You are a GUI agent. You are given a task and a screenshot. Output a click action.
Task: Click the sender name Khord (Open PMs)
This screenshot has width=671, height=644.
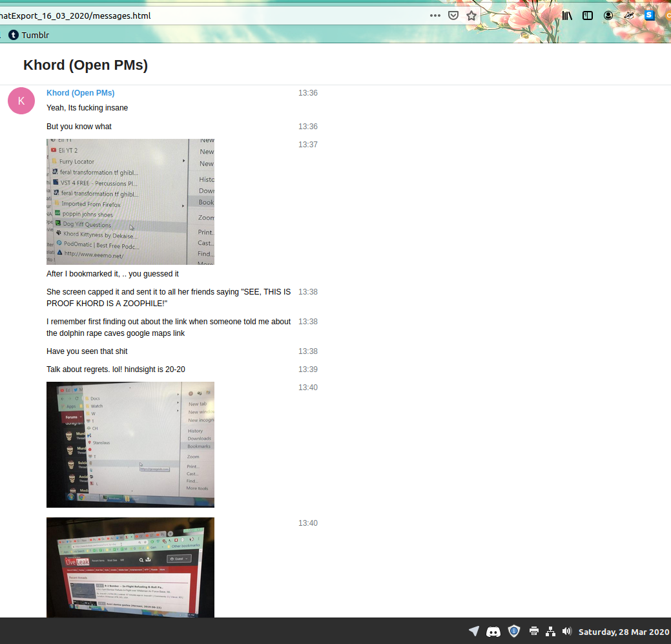81,93
